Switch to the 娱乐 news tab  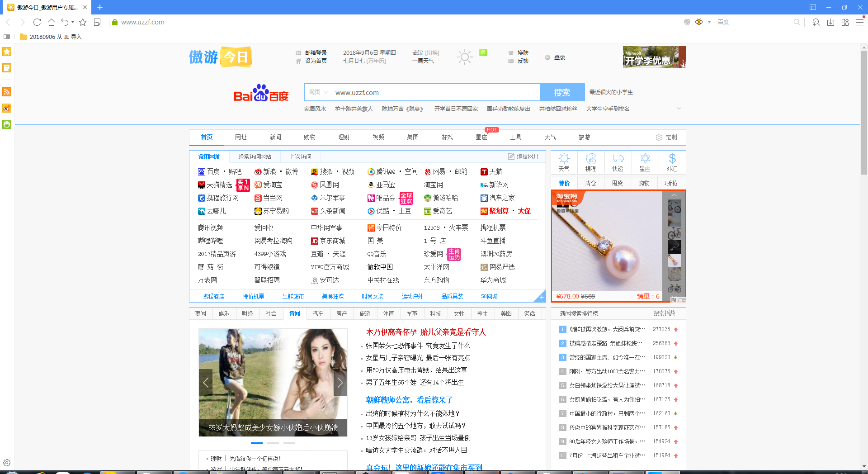click(x=224, y=313)
